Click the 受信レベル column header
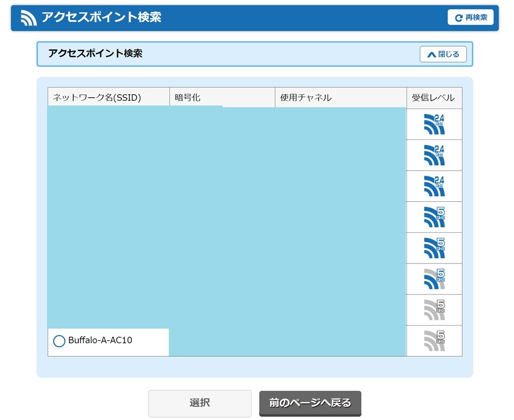 click(434, 98)
